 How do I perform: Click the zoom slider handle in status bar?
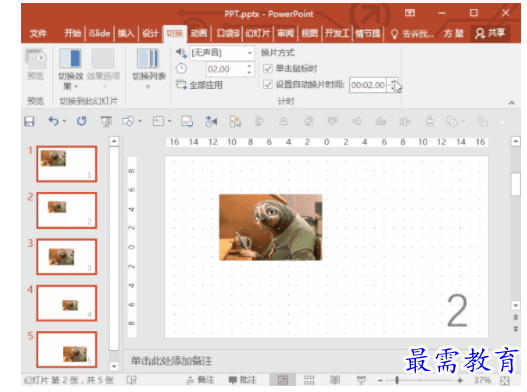coord(397,380)
